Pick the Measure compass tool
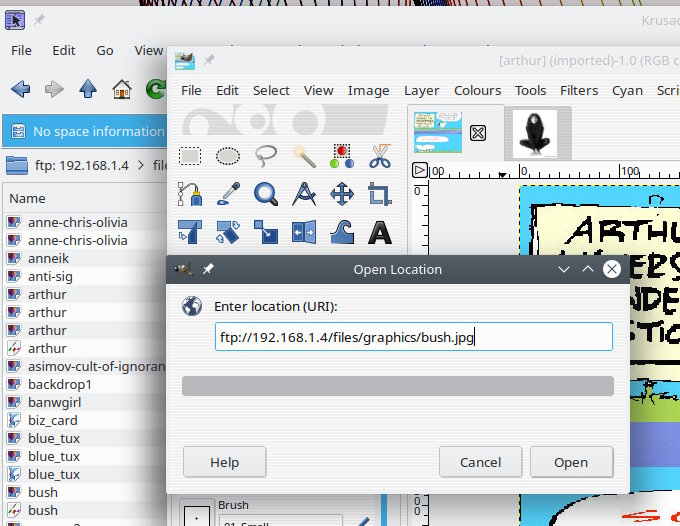This screenshot has width=680, height=526. pyautogui.click(x=304, y=194)
